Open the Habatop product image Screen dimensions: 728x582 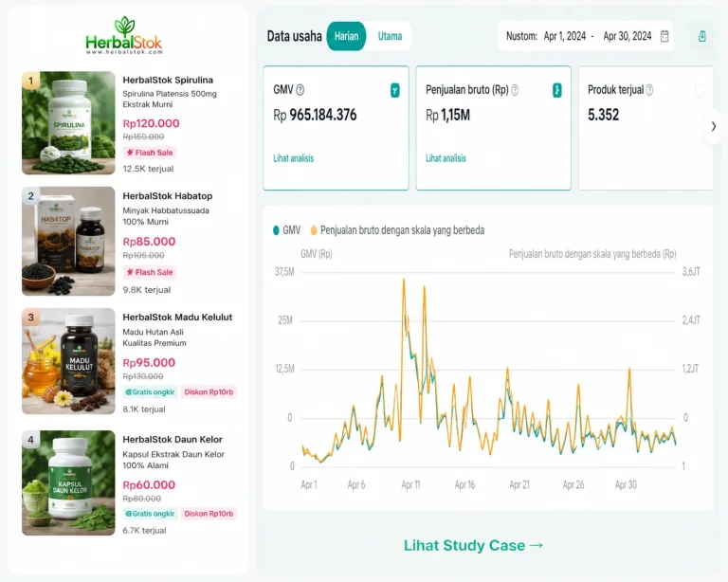click(x=68, y=242)
